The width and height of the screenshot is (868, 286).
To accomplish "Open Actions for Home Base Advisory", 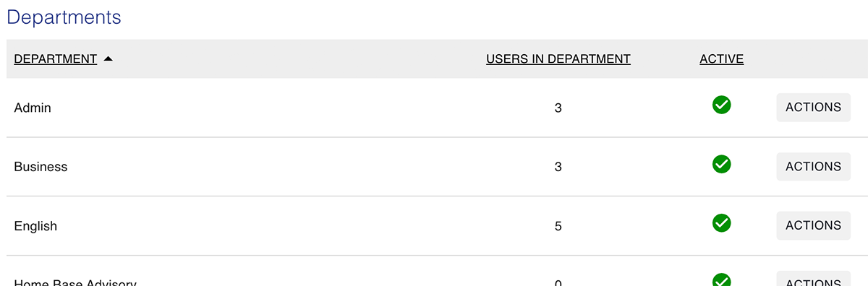I will pyautogui.click(x=813, y=279).
